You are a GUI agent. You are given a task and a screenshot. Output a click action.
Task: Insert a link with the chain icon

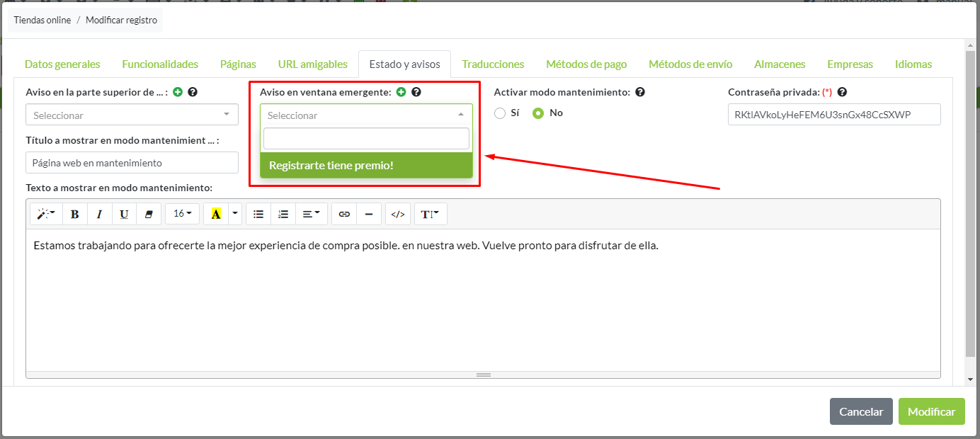344,214
